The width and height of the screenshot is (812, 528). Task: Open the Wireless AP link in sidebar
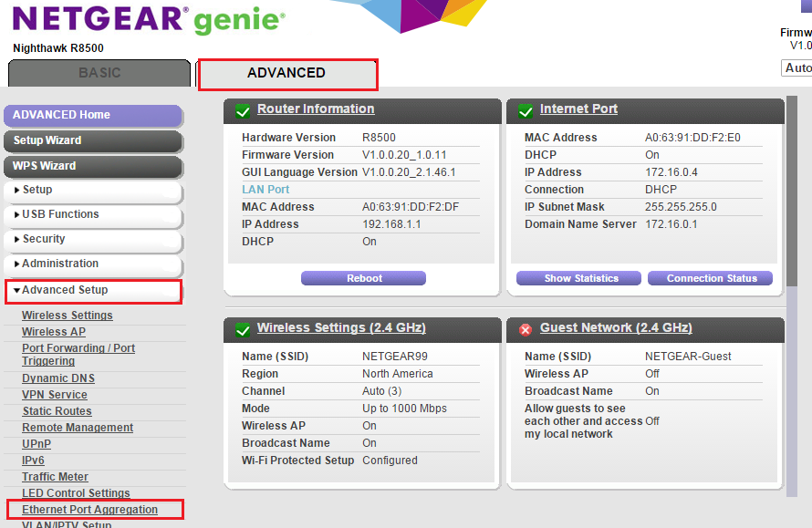[54, 332]
